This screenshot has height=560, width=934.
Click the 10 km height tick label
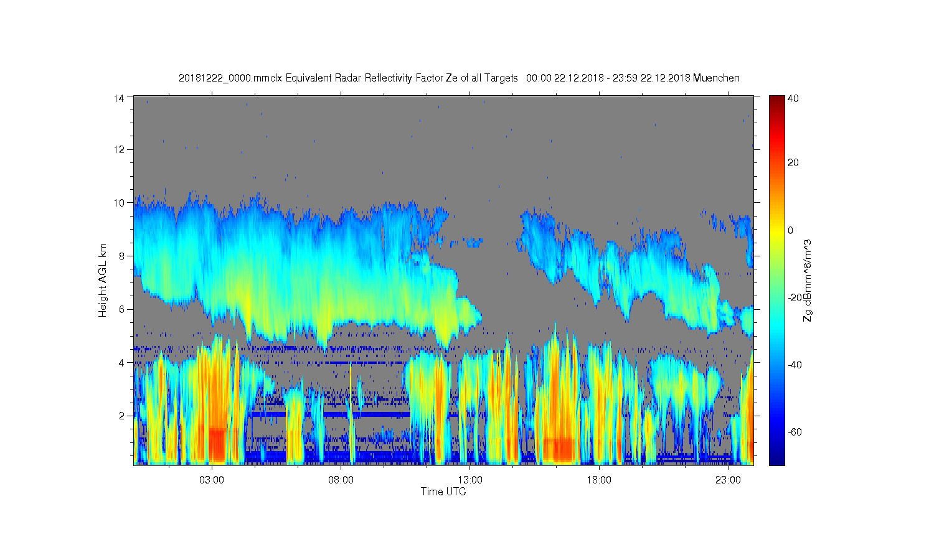click(119, 203)
